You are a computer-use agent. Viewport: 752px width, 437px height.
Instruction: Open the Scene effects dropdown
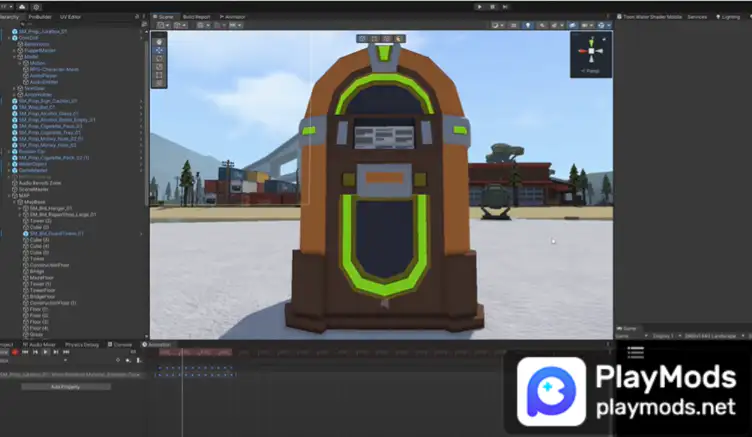pyautogui.click(x=556, y=25)
